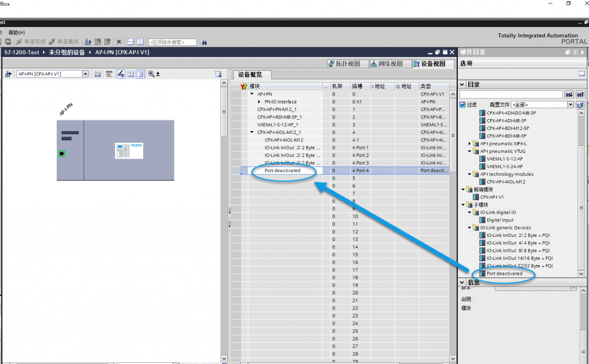Click the RT compile icon at toolbar start
Screen dimensions: 589x364
pyautogui.click(x=8, y=42)
